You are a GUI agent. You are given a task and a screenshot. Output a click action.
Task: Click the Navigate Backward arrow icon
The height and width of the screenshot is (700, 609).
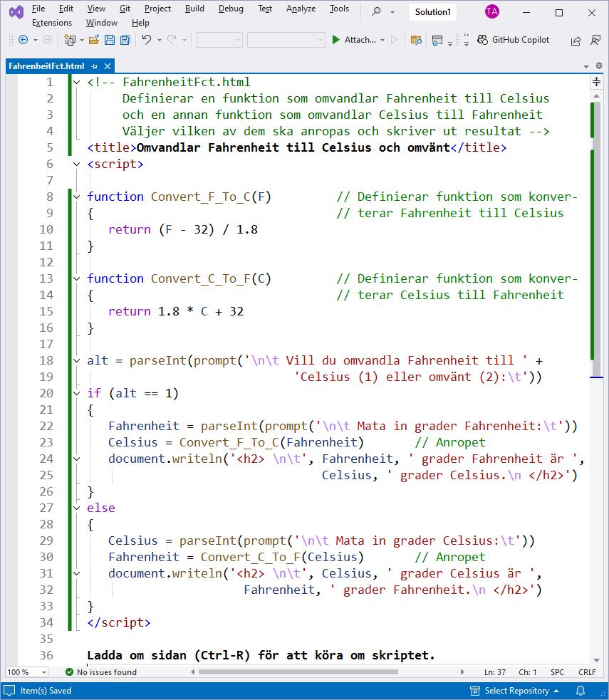point(23,41)
